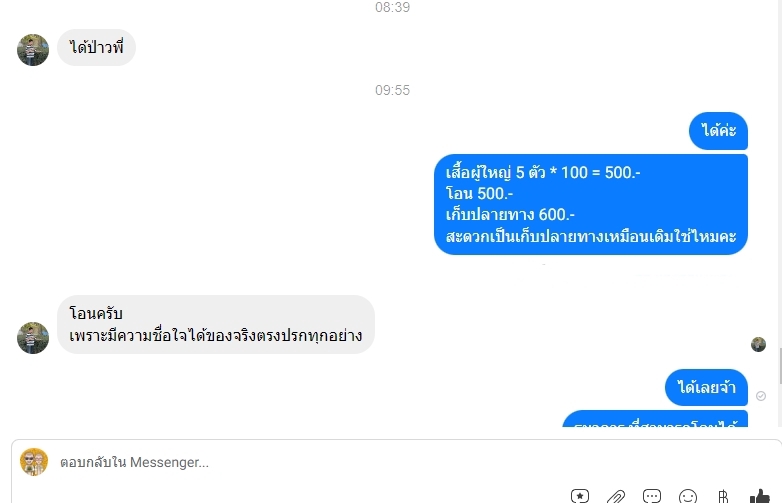
Task: Click the delivered checkmark status icon
Action: (x=761, y=396)
